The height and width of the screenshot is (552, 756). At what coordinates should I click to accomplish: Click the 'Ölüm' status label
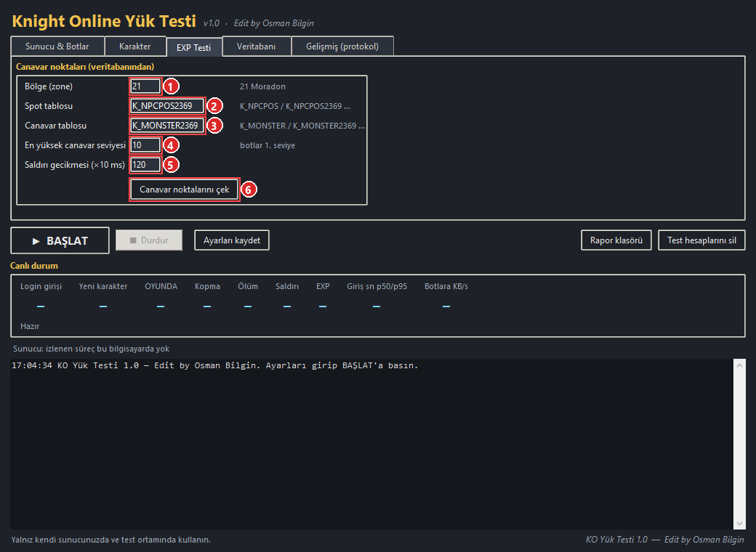pos(248,286)
